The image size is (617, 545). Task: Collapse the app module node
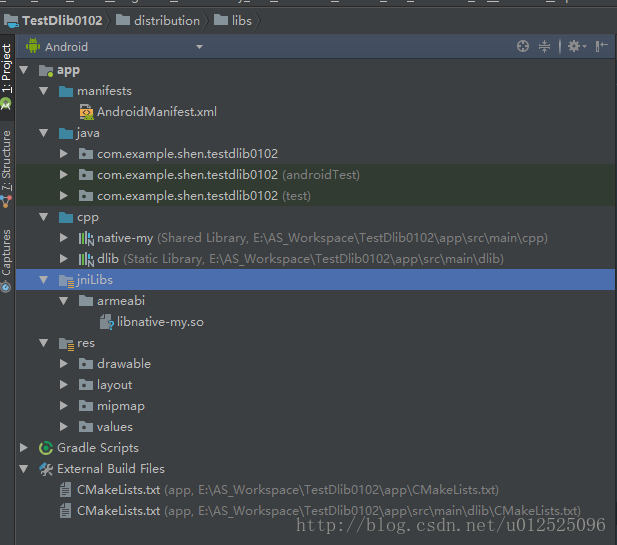[24, 70]
